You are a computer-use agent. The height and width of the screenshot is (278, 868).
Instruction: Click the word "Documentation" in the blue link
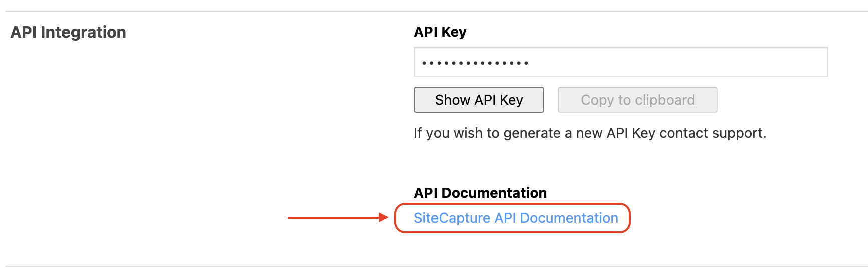(x=569, y=218)
